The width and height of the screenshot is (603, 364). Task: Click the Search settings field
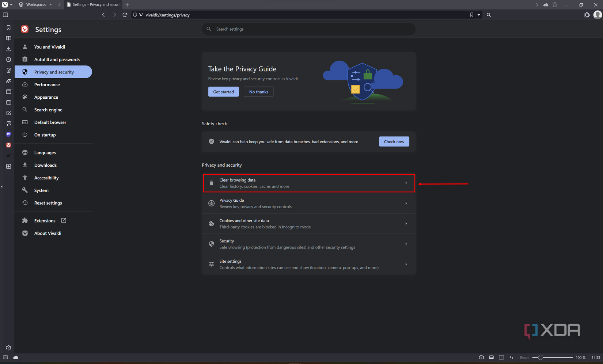pyautogui.click(x=309, y=29)
